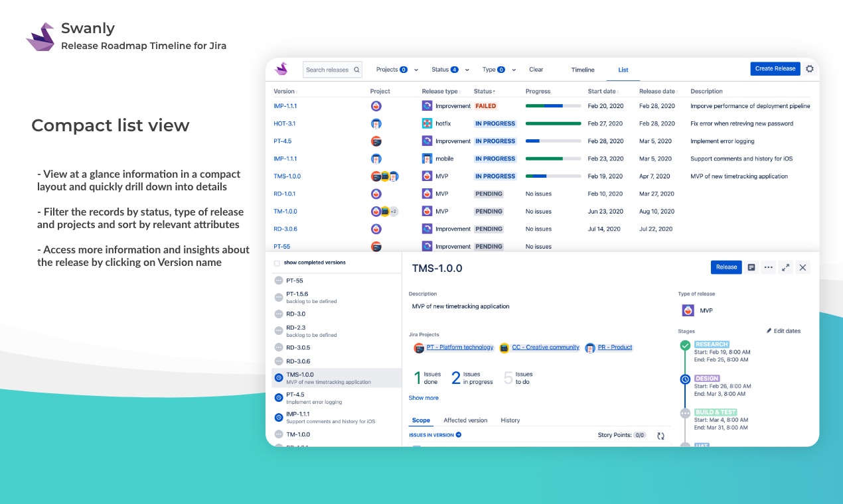Toggle the show completed versions checkbox
Image resolution: width=843 pixels, height=504 pixels.
[x=277, y=263]
